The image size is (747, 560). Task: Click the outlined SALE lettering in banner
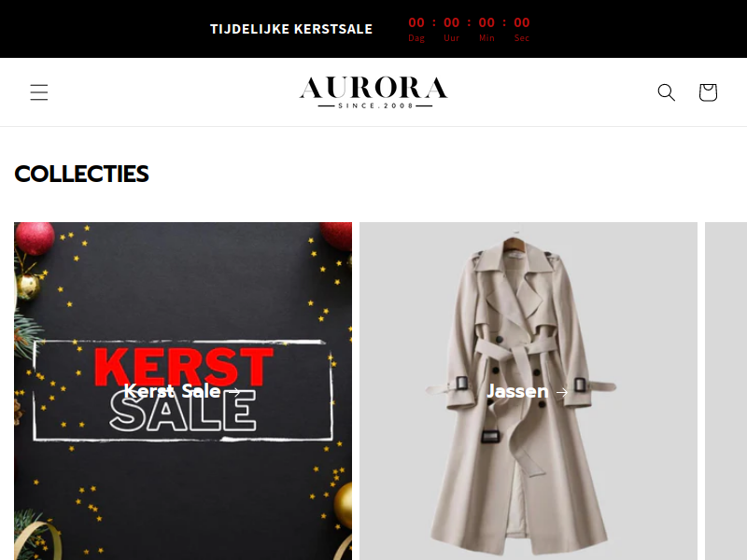183,412
